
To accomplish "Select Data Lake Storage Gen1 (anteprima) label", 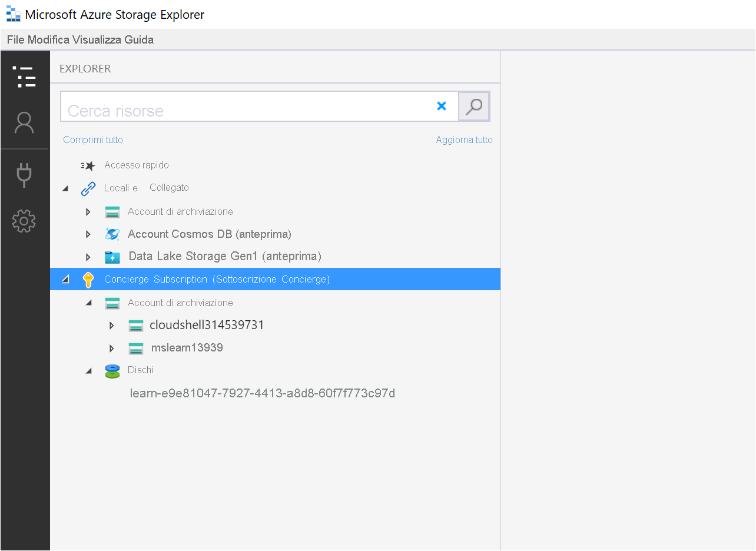I will 225,257.
